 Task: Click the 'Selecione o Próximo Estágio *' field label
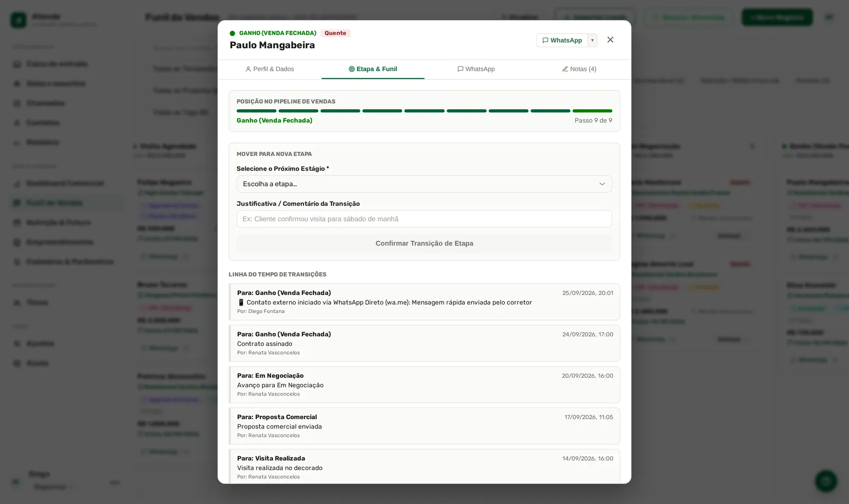click(x=283, y=169)
